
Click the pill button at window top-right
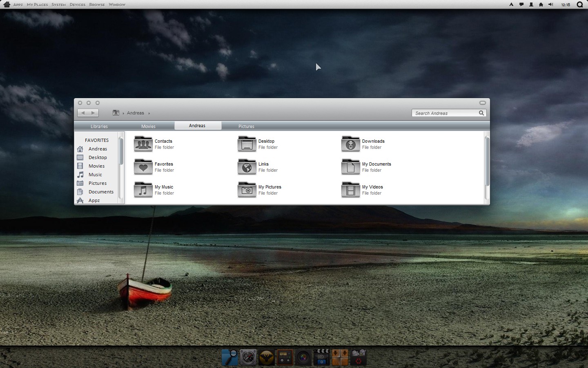(482, 103)
